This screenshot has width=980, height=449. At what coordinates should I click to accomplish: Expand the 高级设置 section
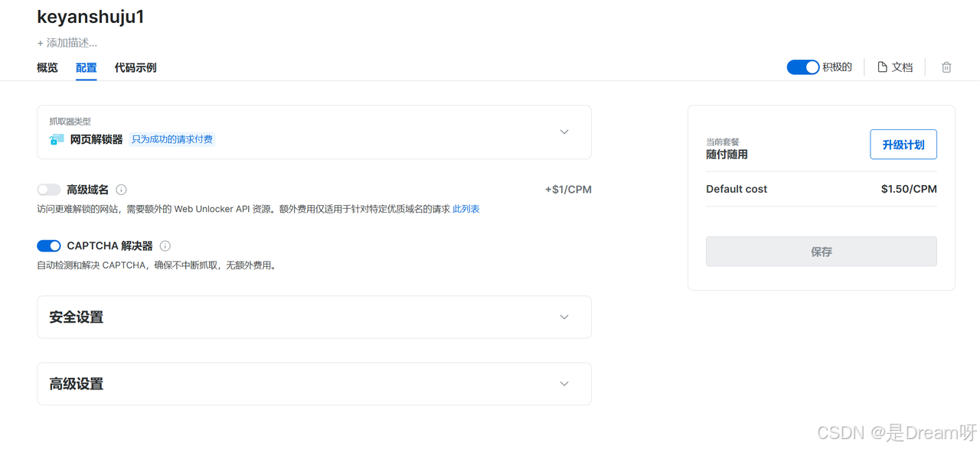click(314, 383)
